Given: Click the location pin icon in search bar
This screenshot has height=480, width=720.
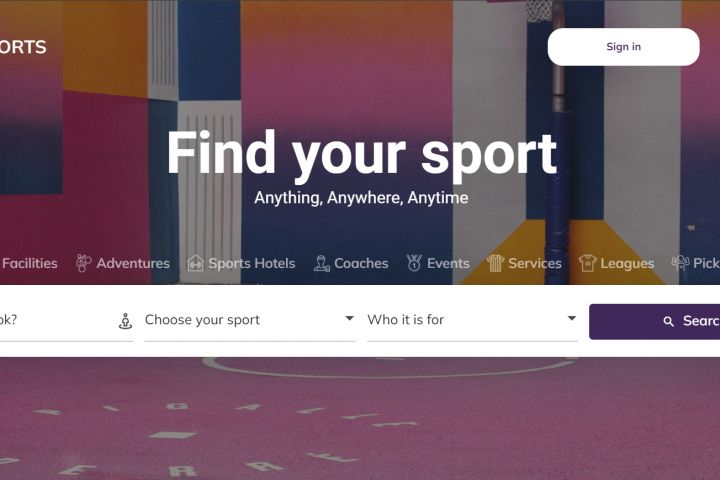Looking at the screenshot, I should [125, 321].
